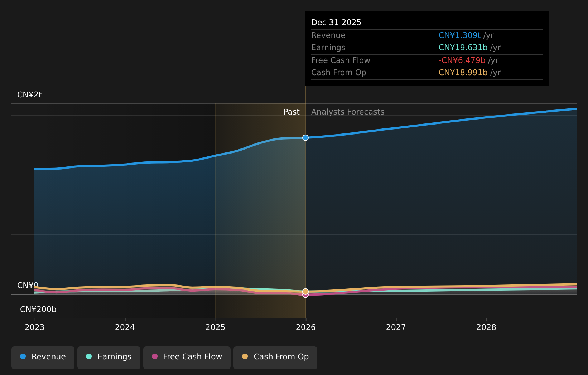Toggle Free Cash Flow legend item
This screenshot has width=588, height=375.
(x=187, y=357)
